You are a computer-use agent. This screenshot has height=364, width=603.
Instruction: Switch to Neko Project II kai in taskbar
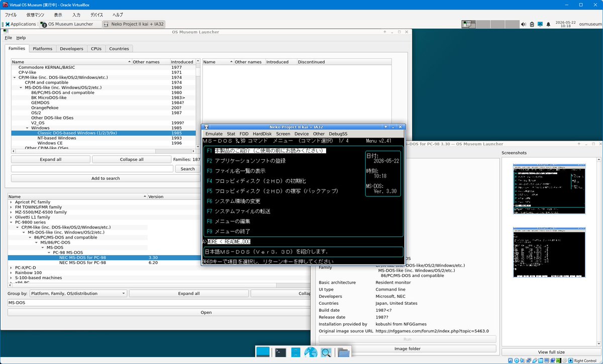[x=134, y=24]
